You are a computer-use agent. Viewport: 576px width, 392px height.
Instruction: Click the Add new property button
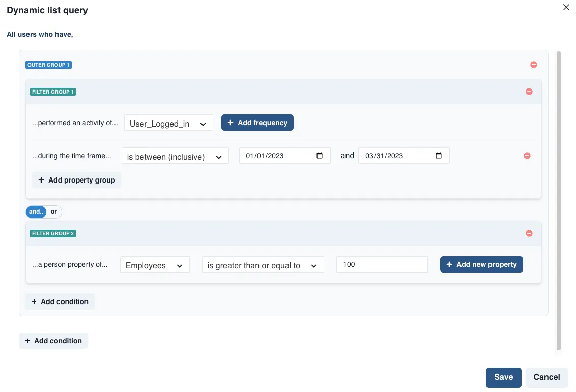[481, 264]
